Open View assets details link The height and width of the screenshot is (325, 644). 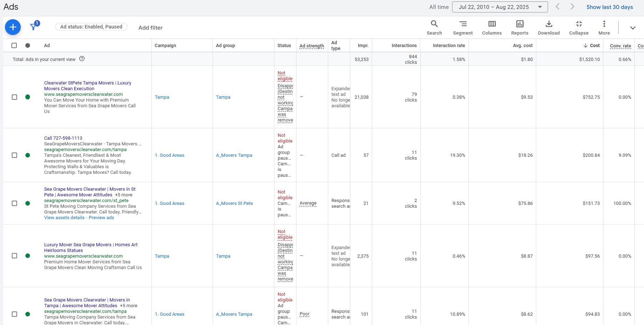click(64, 217)
